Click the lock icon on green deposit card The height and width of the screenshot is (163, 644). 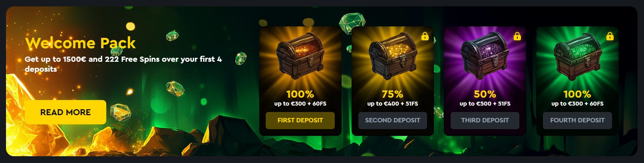(x=610, y=36)
